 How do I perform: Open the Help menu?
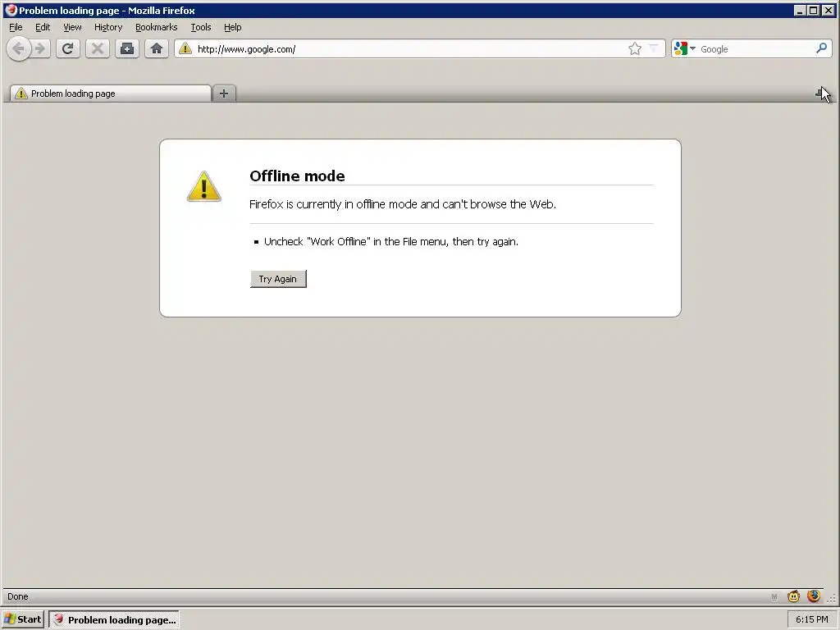point(232,27)
